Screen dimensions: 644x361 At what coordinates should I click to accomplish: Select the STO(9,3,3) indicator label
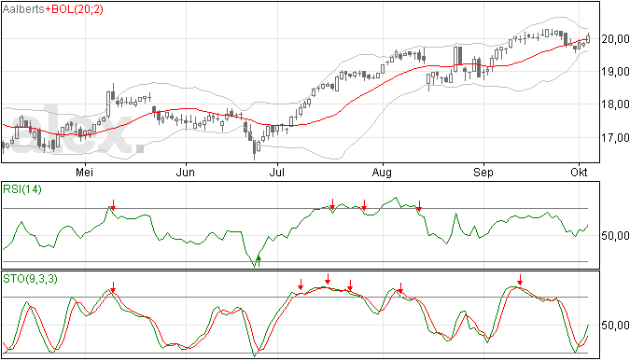pyautogui.click(x=31, y=279)
